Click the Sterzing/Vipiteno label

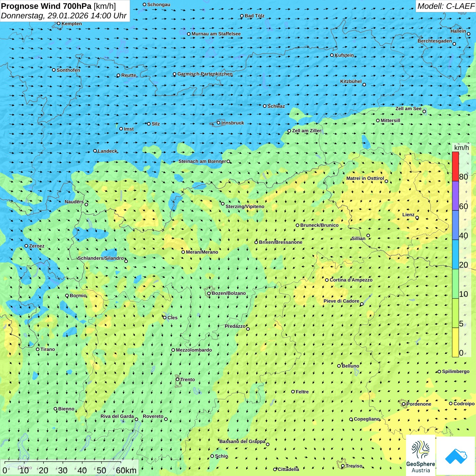point(245,206)
